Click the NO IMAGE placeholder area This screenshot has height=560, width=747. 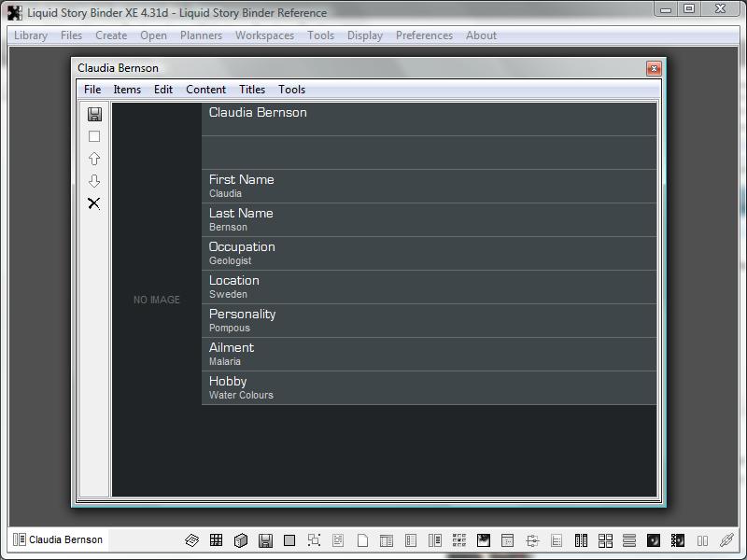pos(156,300)
